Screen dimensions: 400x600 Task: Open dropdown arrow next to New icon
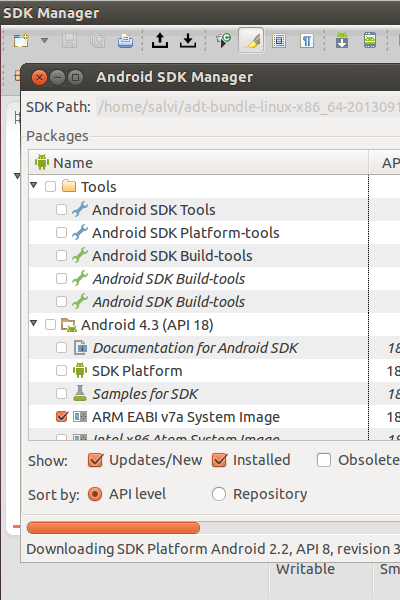pyautogui.click(x=44, y=40)
